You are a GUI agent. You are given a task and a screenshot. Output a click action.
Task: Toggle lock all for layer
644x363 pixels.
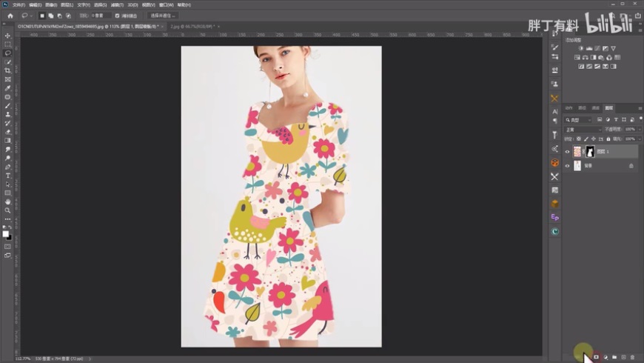click(x=608, y=139)
